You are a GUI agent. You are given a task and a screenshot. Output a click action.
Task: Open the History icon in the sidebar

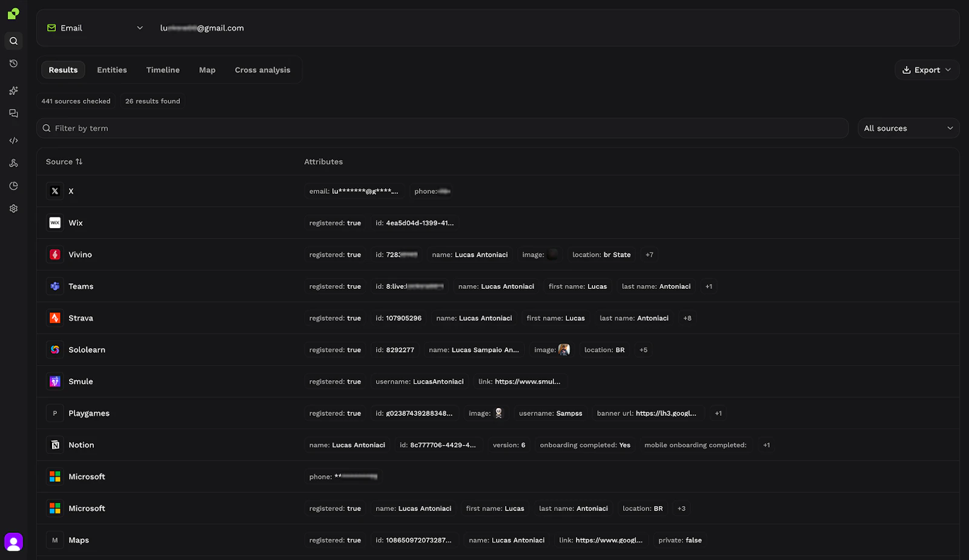click(x=13, y=64)
